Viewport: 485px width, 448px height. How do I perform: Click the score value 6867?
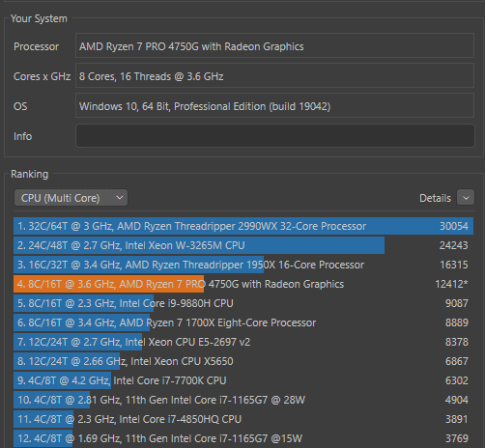pos(457,361)
